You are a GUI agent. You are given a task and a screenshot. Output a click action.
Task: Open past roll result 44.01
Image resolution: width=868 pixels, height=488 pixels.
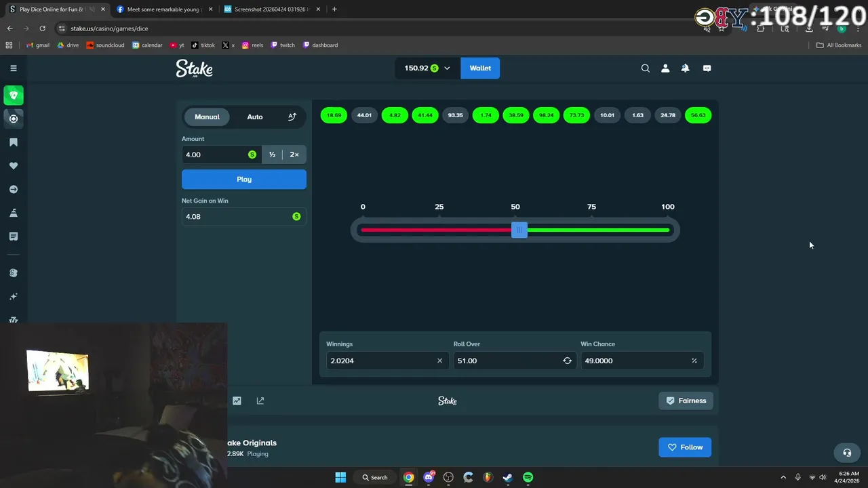click(x=364, y=115)
